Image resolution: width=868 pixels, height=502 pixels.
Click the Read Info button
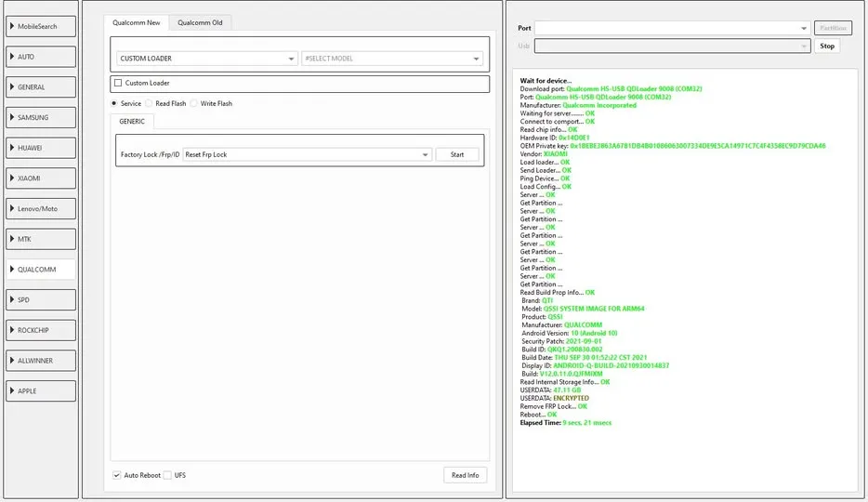pos(465,475)
